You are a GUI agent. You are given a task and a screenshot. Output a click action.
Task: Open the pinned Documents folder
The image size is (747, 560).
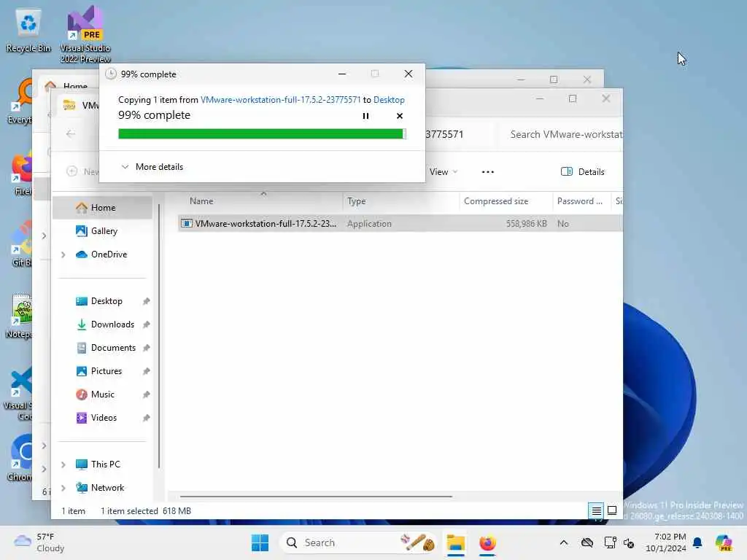coord(113,348)
